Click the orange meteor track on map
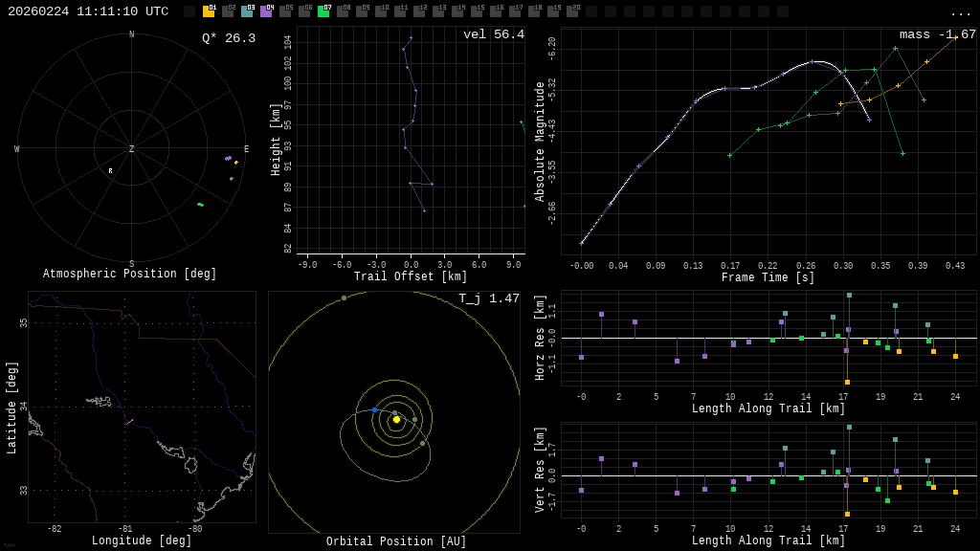The width and height of the screenshot is (980, 551). pyautogui.click(x=129, y=421)
